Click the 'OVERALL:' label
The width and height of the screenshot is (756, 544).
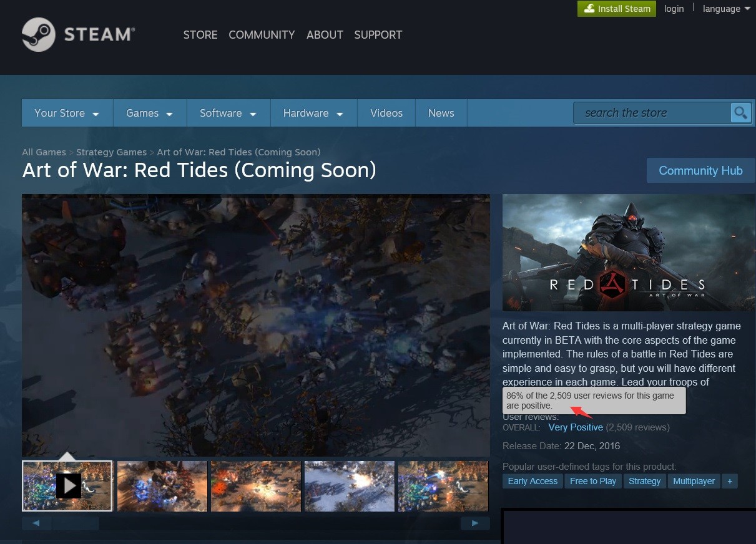click(x=521, y=428)
